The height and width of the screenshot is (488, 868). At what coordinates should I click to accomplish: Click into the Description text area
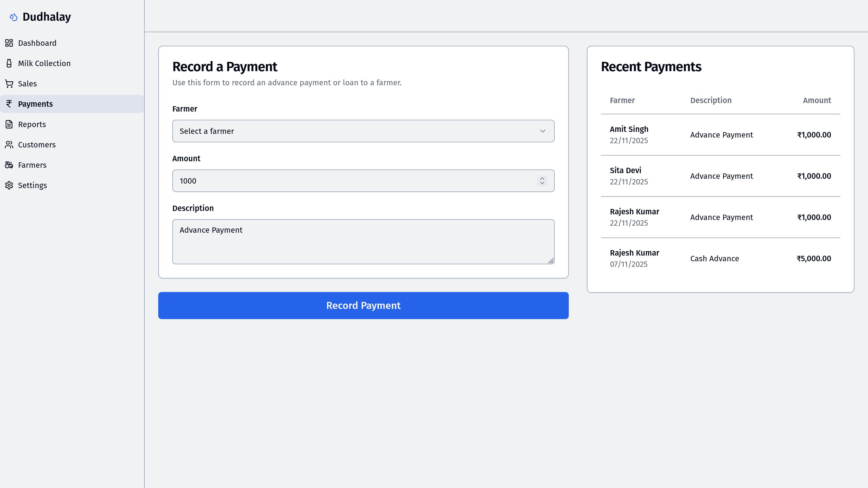point(363,241)
